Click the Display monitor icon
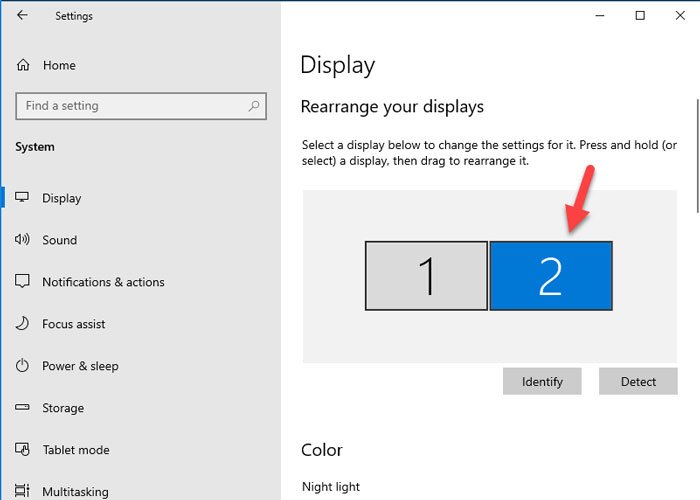This screenshot has width=700, height=500. (23, 198)
